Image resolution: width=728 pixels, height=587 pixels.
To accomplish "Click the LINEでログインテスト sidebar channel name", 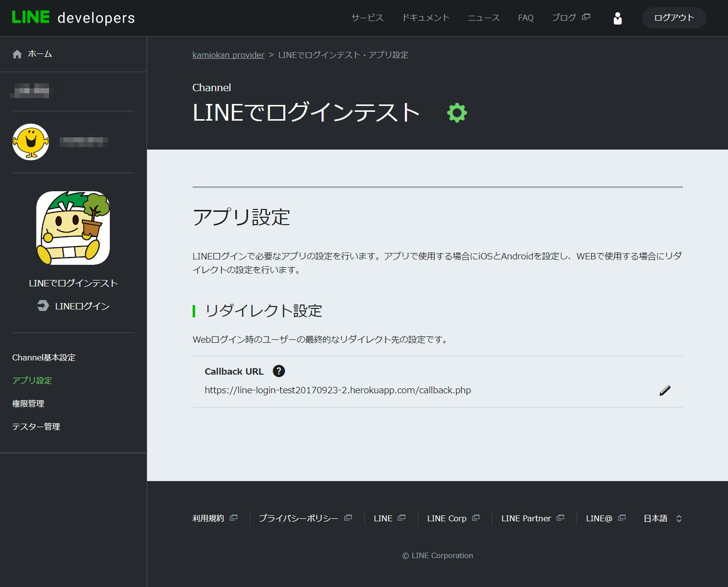I will pyautogui.click(x=73, y=283).
